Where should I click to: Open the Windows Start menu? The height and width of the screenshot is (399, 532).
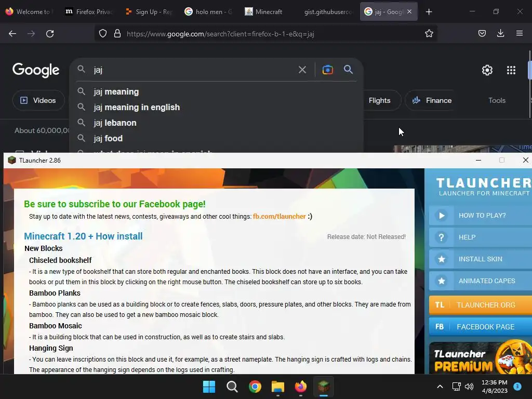(209, 387)
